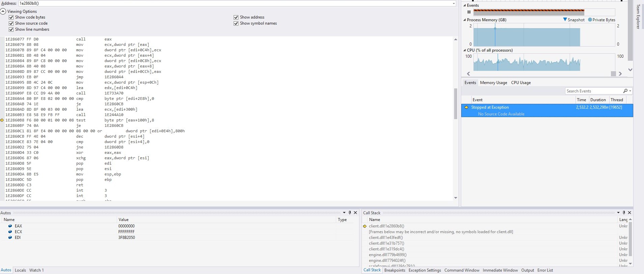This screenshot has width=644, height=274.
Task: Open the Search Events options dropdown
Action: (x=630, y=91)
